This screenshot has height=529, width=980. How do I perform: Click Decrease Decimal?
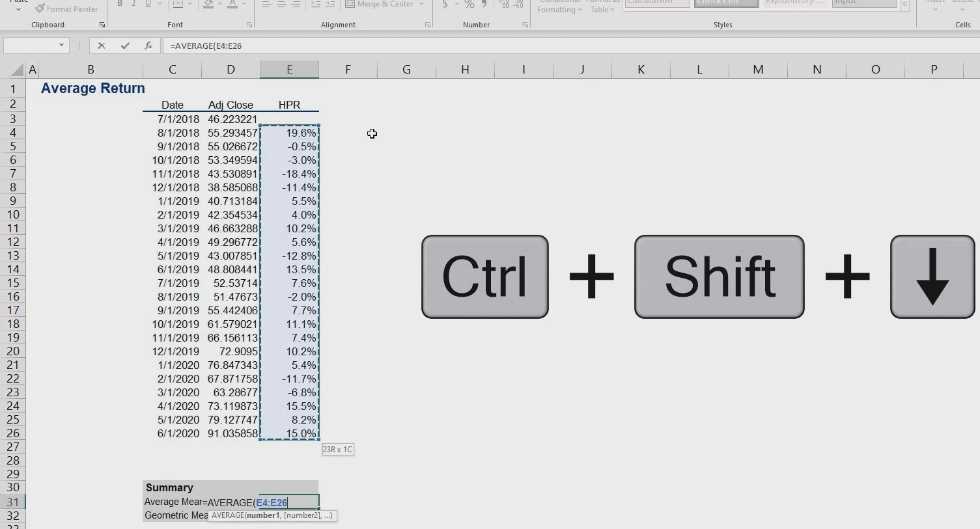519,4
